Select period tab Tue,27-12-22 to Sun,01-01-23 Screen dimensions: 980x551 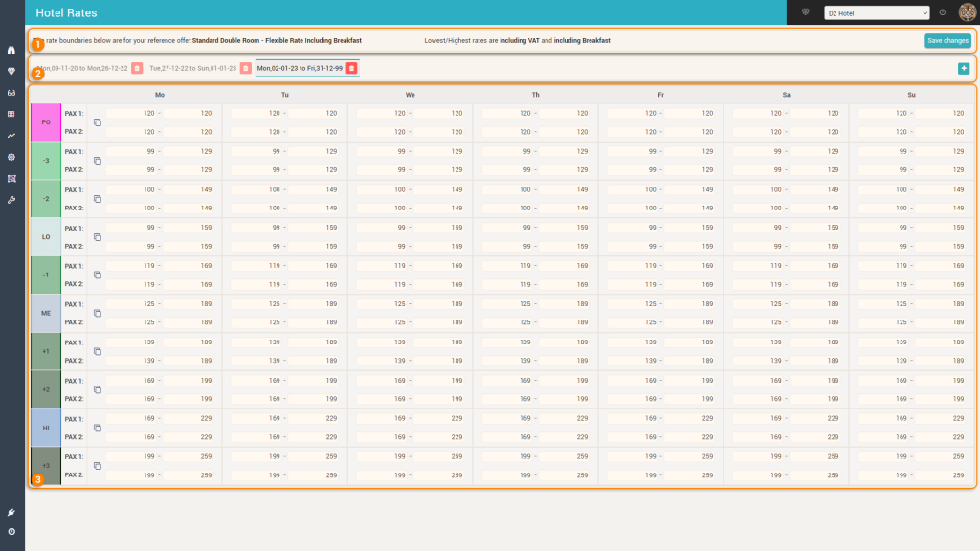(192, 68)
